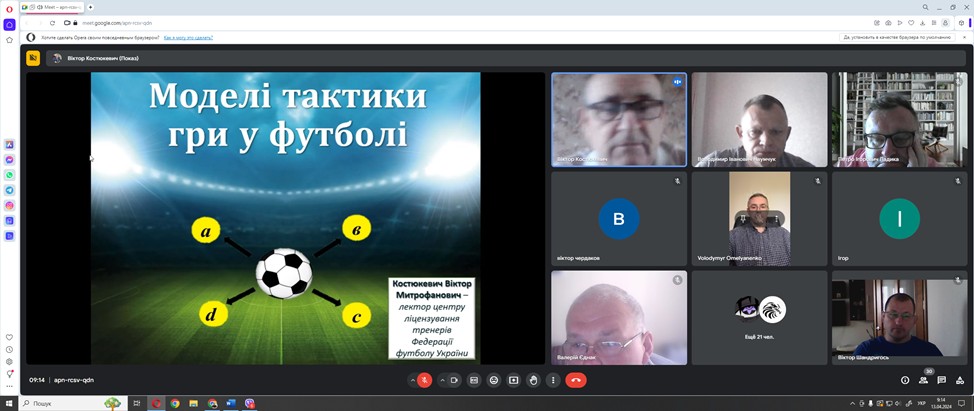974x411 pixels.
Task: Open Opera menu logo
Action: 9,9
